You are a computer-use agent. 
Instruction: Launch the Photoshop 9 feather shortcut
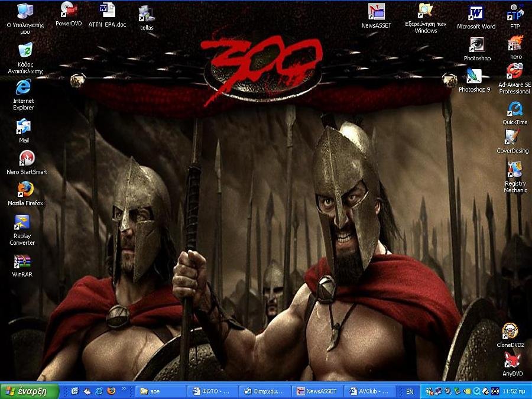pyautogui.click(x=474, y=80)
